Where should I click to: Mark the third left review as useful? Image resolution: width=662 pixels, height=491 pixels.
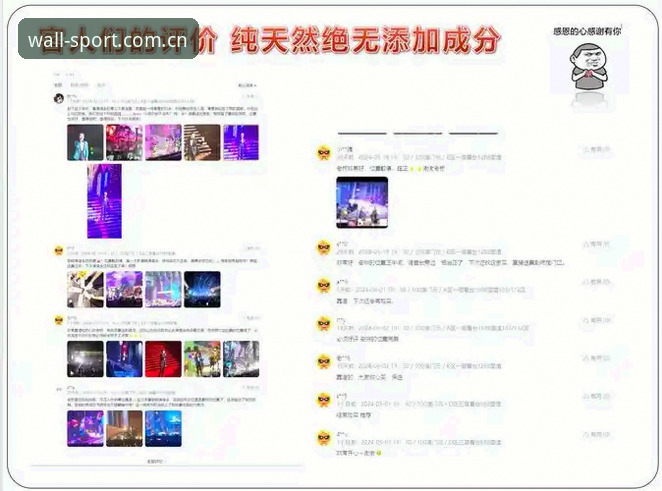pyautogui.click(x=252, y=317)
